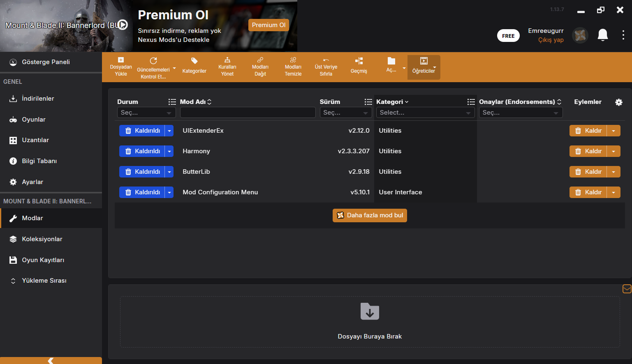
Task: Focus the Mod Adı filter text field
Action: (248, 113)
